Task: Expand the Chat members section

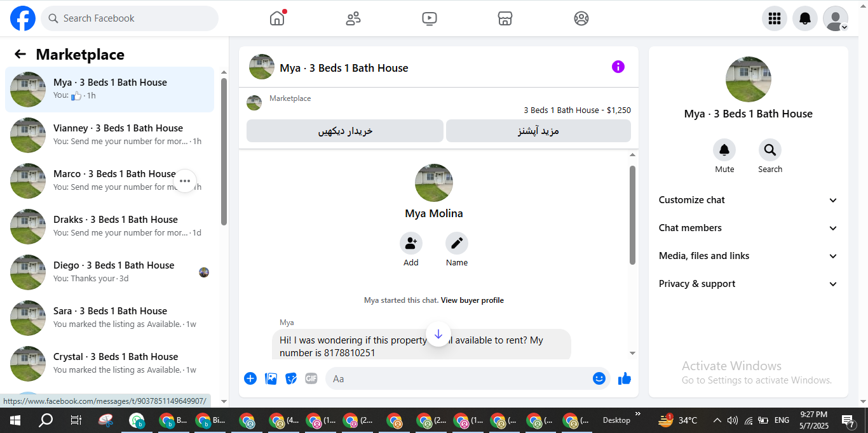Action: click(x=748, y=228)
